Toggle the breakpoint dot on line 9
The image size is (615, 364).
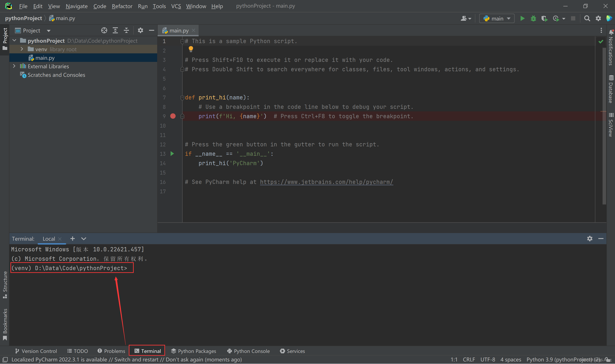(x=173, y=116)
